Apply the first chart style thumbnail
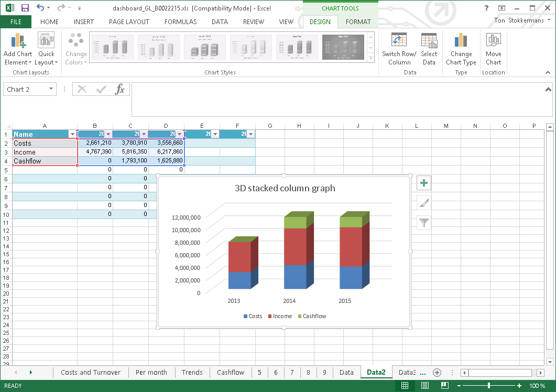 click(x=113, y=47)
